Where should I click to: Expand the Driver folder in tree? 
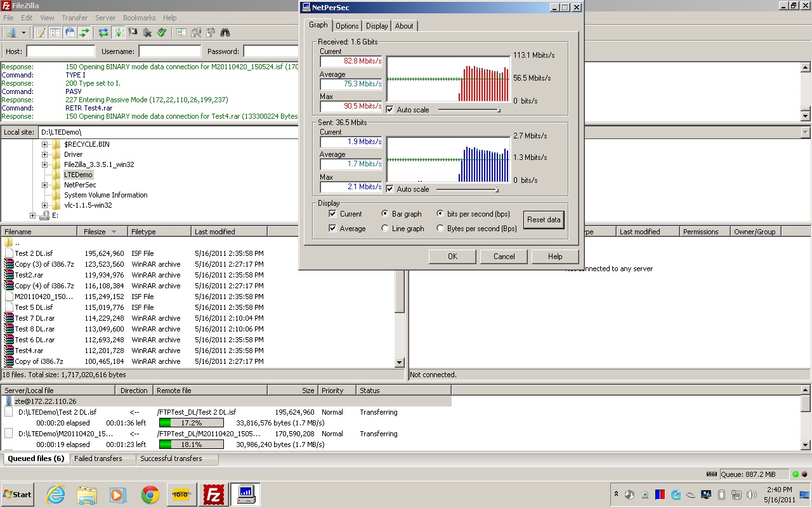(x=45, y=154)
